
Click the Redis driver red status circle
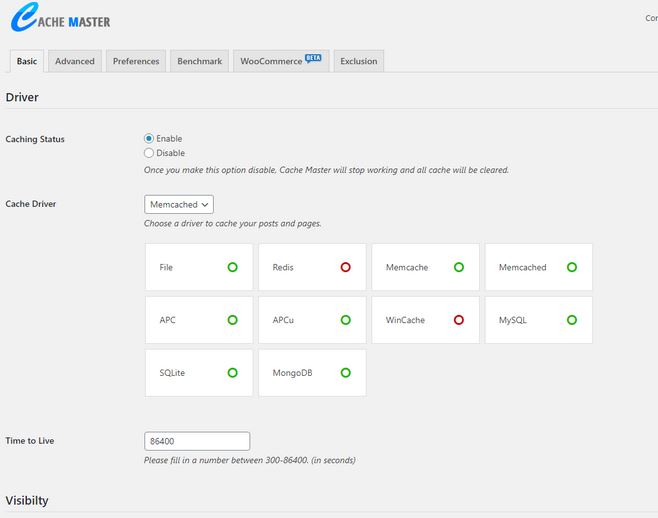345,267
